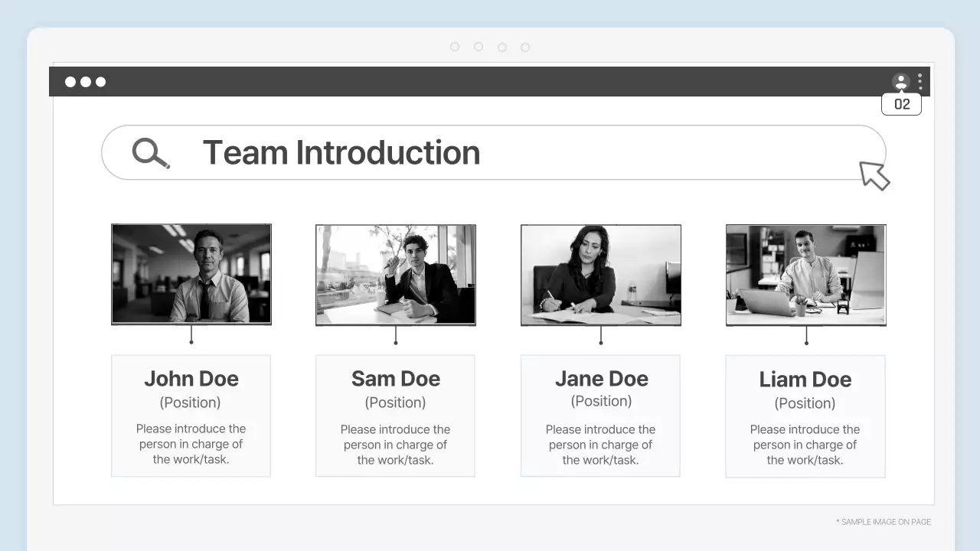The height and width of the screenshot is (551, 980).
Task: Click the rightmost hollow circle at top center
Action: coord(525,47)
